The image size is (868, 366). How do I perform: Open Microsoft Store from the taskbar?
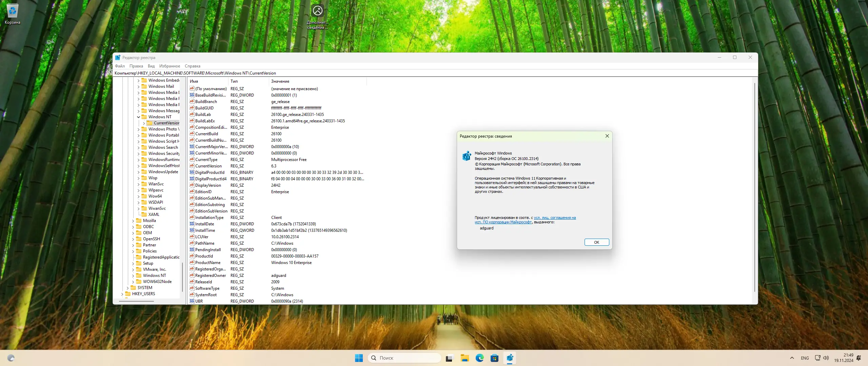click(494, 358)
